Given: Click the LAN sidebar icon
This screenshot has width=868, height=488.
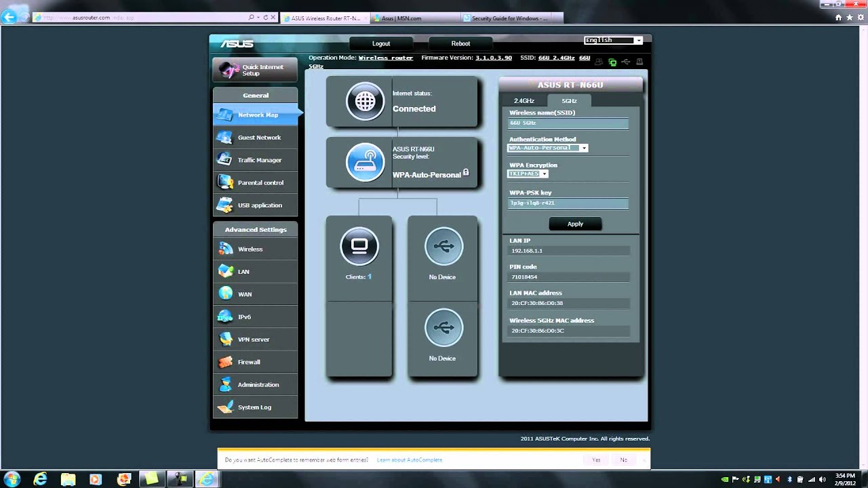Looking at the screenshot, I should [x=225, y=271].
